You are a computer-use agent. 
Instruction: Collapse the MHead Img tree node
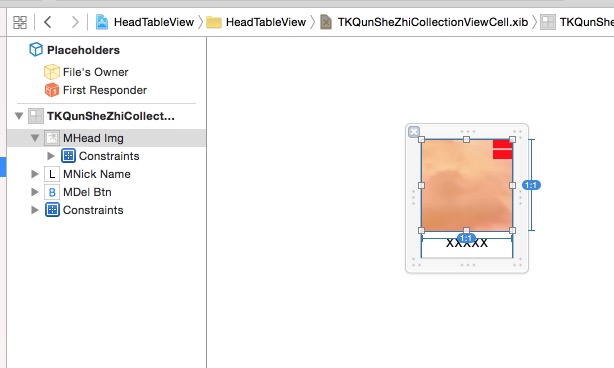point(35,138)
